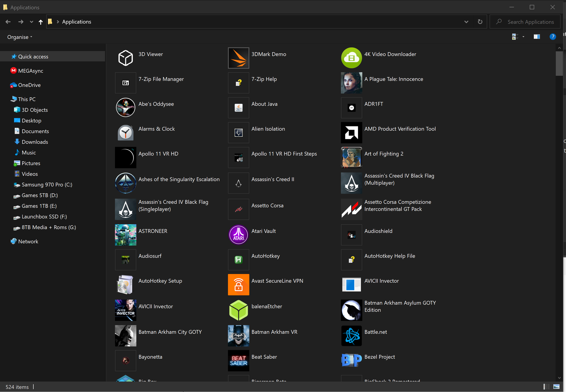Click the vertical scrollbar thumb
The height and width of the screenshot is (392, 566).
[x=559, y=64]
